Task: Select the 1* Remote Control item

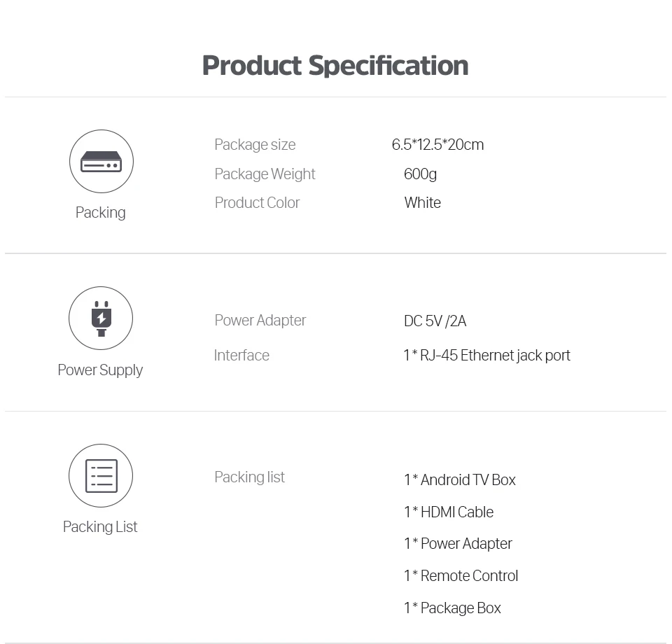Action: (x=461, y=575)
